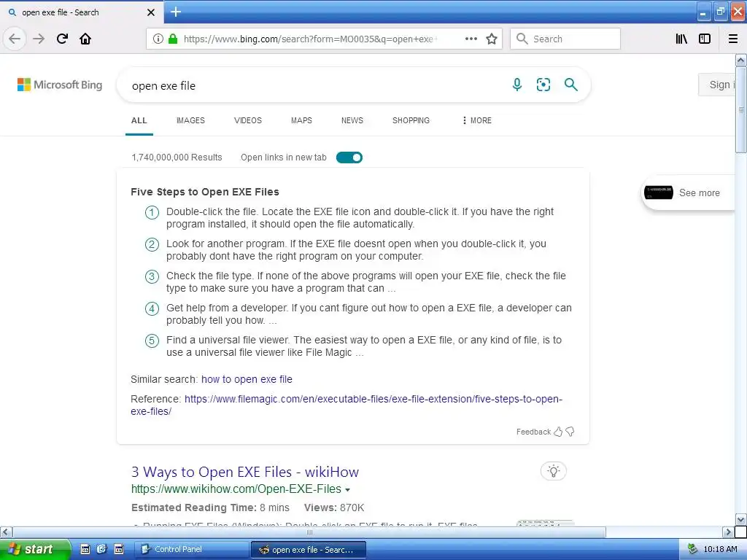The image size is (747, 560).
Task: Click the Microsoft Bing logo
Action: pos(60,85)
